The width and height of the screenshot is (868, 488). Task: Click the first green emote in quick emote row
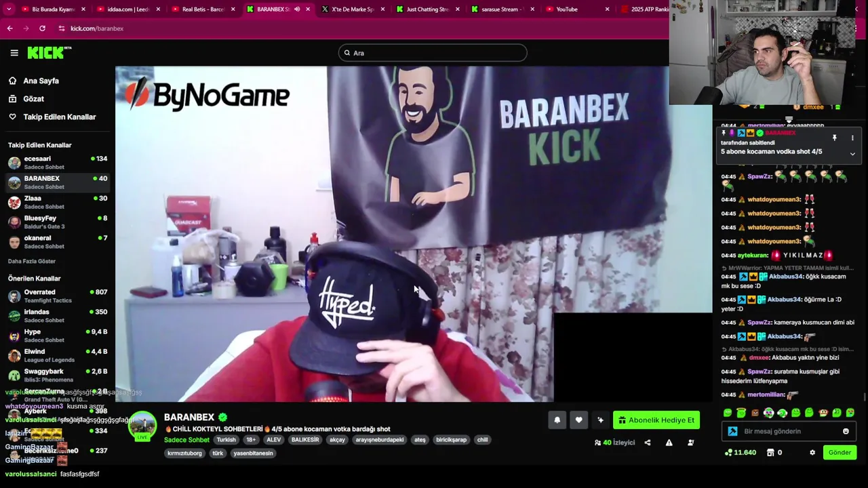[728, 412]
